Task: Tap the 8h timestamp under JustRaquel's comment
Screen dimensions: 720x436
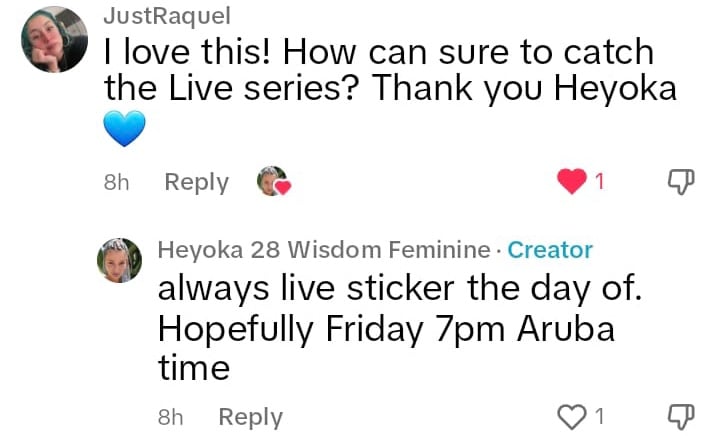Action: point(117,182)
